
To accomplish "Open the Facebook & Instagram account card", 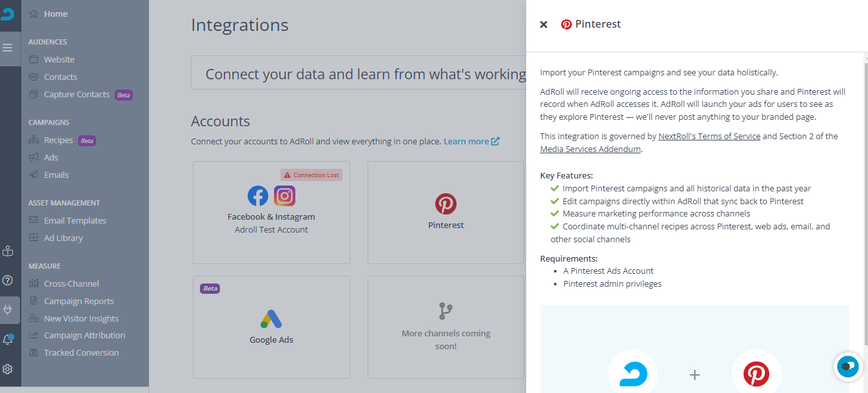I will pos(271,213).
